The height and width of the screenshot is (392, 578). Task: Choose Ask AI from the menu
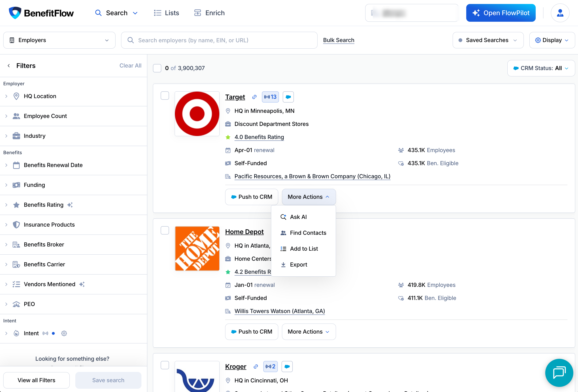click(303, 217)
